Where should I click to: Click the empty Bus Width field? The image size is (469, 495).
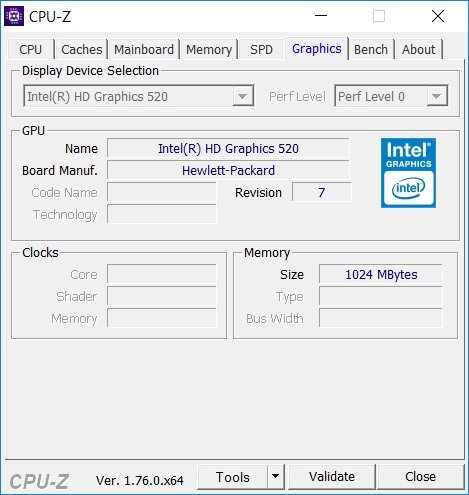(x=381, y=318)
